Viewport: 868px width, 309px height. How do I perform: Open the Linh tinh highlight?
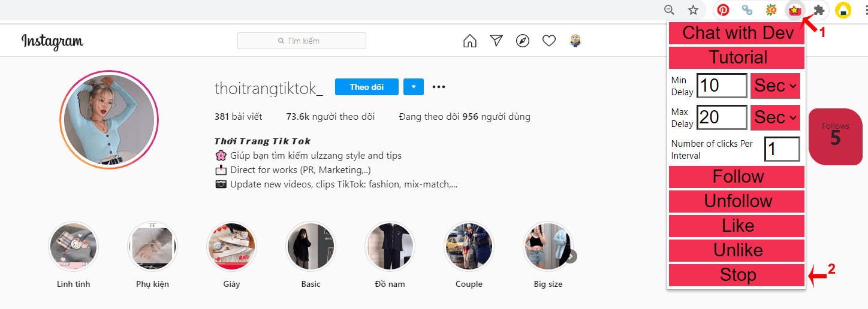pos(73,247)
